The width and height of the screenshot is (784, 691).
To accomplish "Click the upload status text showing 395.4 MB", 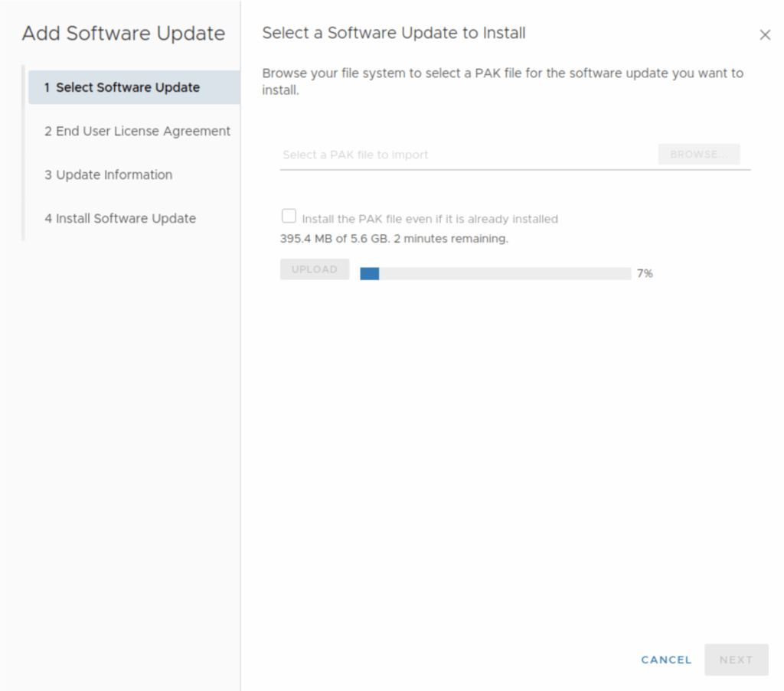I will click(394, 239).
